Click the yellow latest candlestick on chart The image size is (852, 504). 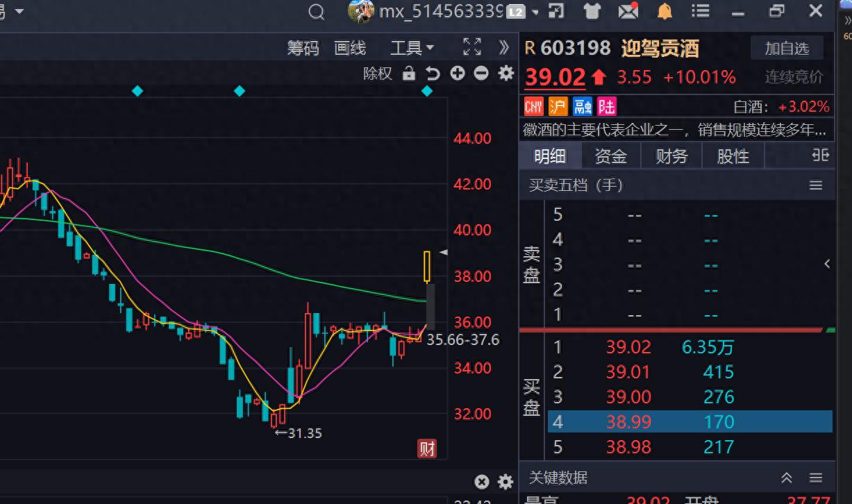click(x=427, y=267)
